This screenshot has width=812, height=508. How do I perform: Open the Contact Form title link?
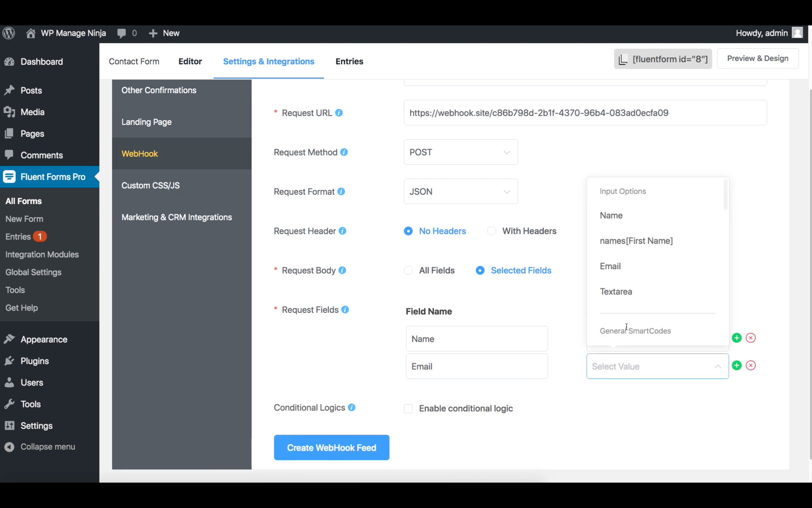pyautogui.click(x=134, y=62)
